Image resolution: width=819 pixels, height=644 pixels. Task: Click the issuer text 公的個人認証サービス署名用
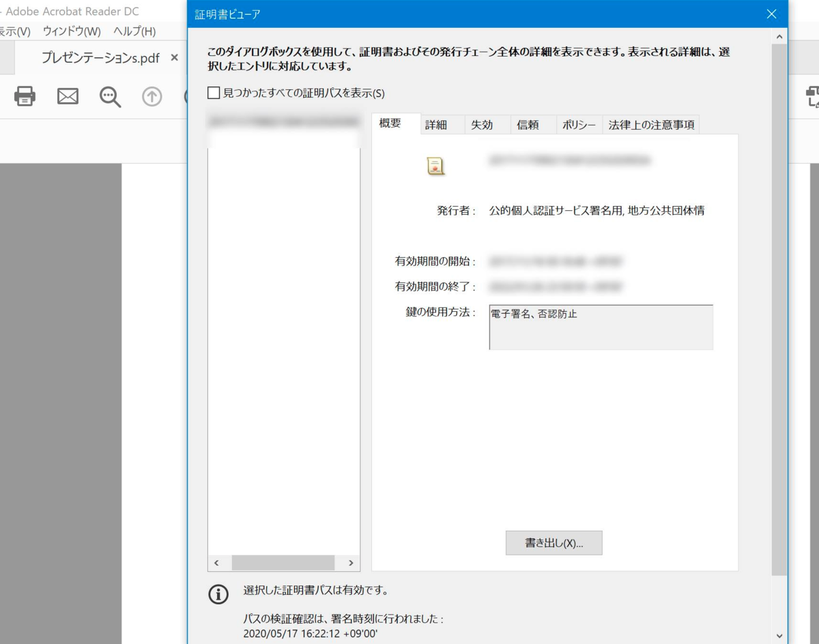pos(556,211)
